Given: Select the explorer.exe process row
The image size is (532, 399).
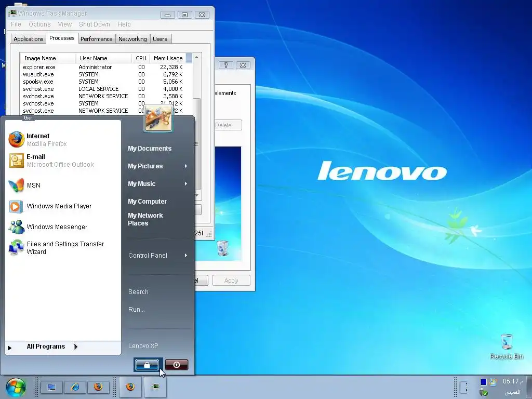Looking at the screenshot, I should (x=103, y=67).
